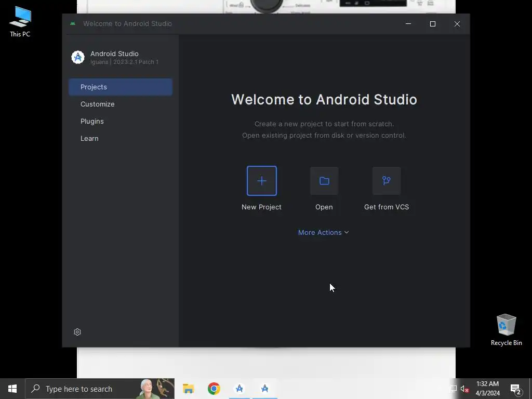The width and height of the screenshot is (532, 399).
Task: Click the second Android Studio taskbar icon
Action: point(264,389)
